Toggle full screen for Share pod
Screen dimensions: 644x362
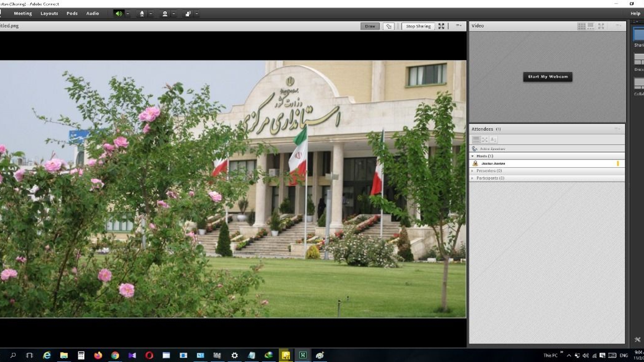pos(441,26)
